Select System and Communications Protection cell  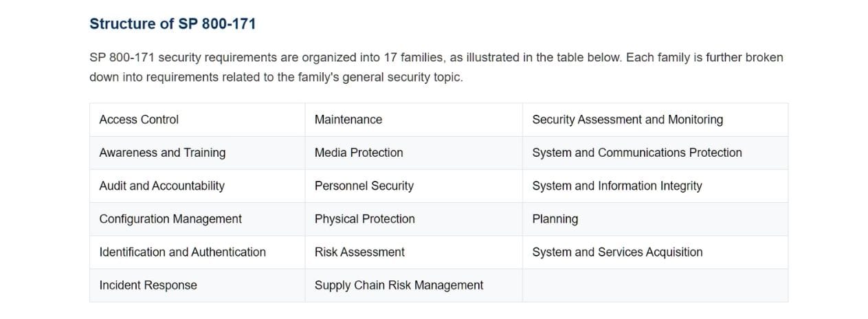655,153
